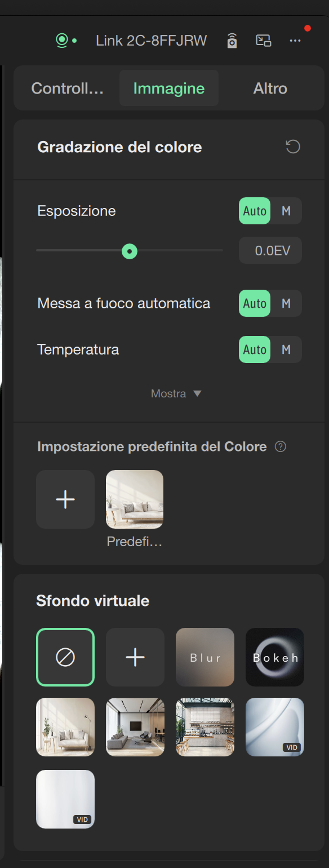Screen dimensions: 329x868
Task: Open the Controll... tab
Action: coord(68,88)
